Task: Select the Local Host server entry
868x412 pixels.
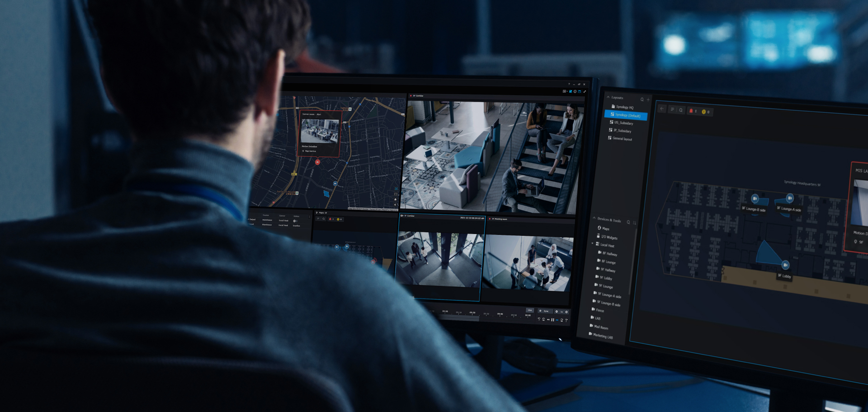Action: [605, 245]
